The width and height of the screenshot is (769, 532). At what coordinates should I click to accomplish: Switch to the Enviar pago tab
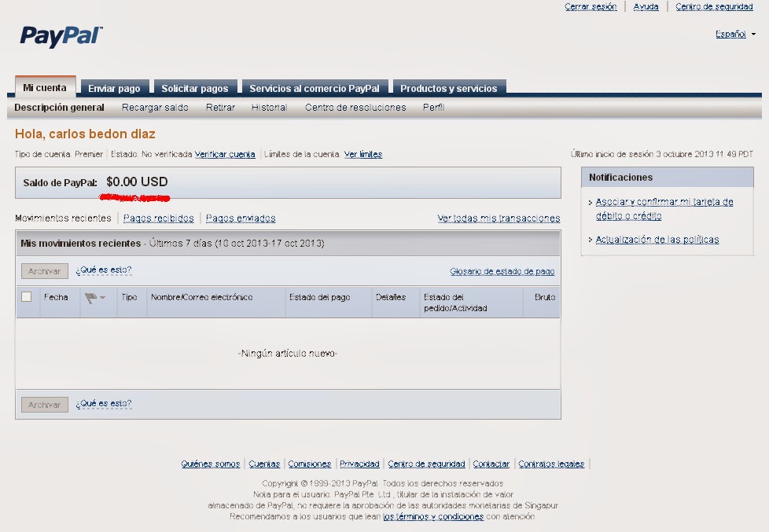[x=114, y=88]
